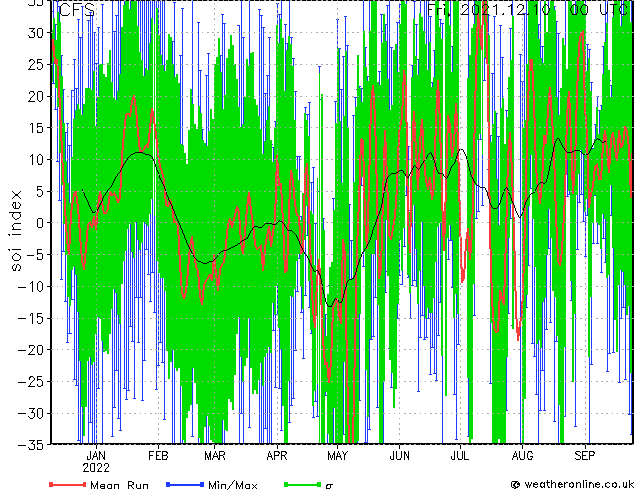Click the y-axis value -5

35,255
